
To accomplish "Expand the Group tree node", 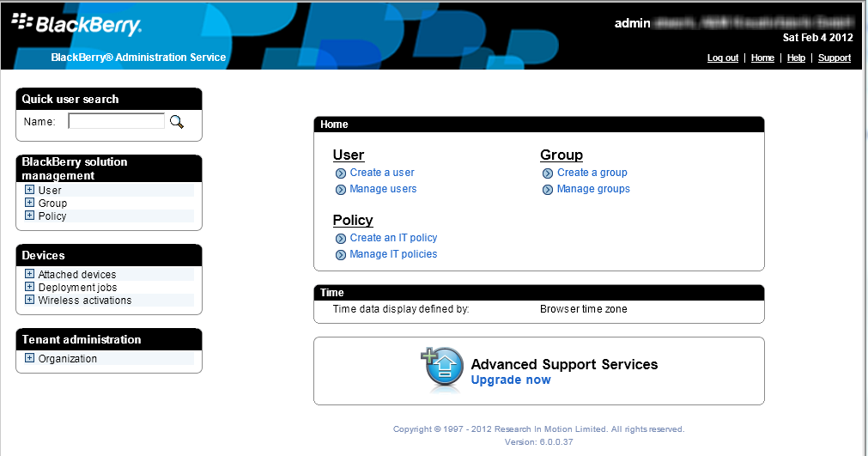I will (x=29, y=203).
